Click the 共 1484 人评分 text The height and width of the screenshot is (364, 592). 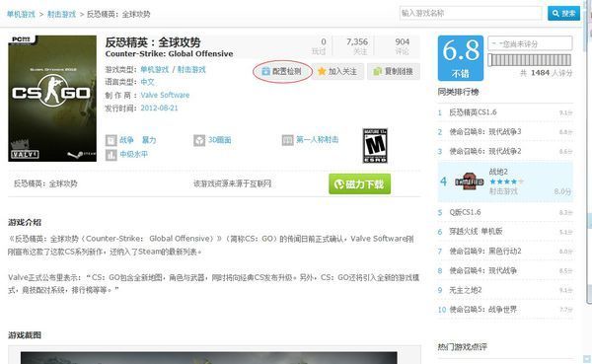click(546, 73)
